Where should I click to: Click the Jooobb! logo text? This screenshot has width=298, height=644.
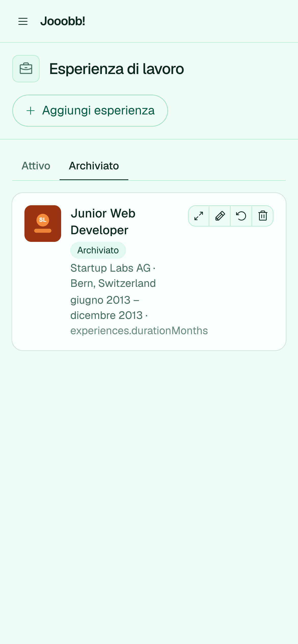point(63,21)
